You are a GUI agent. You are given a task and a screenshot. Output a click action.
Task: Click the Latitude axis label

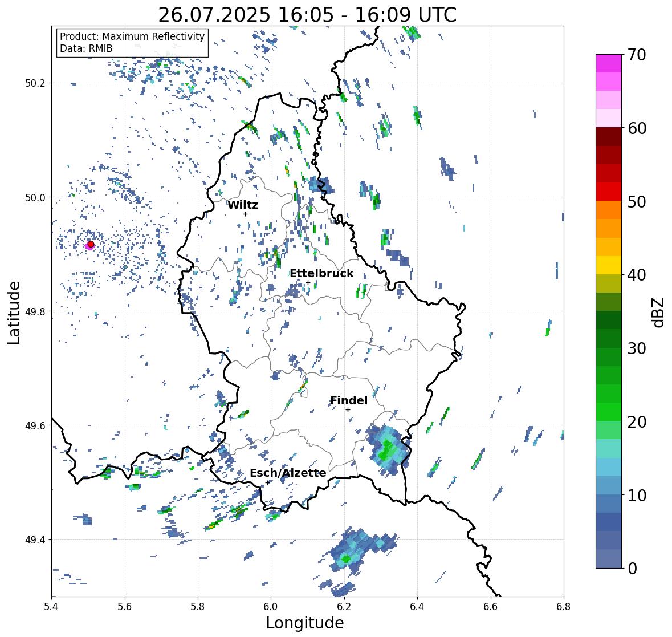point(14,313)
